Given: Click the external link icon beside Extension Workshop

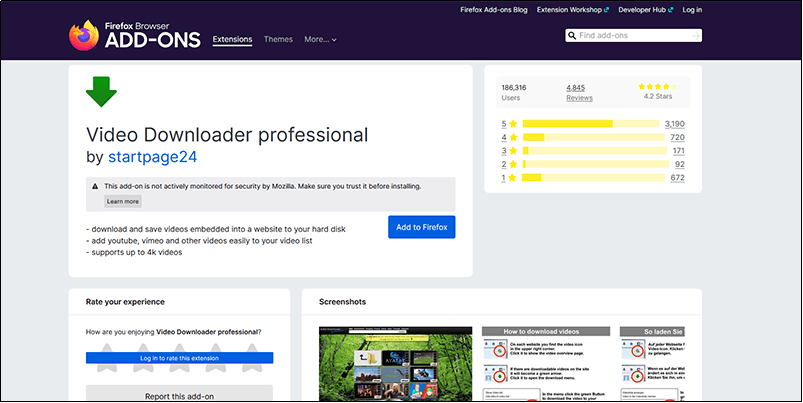Looking at the screenshot, I should point(606,10).
